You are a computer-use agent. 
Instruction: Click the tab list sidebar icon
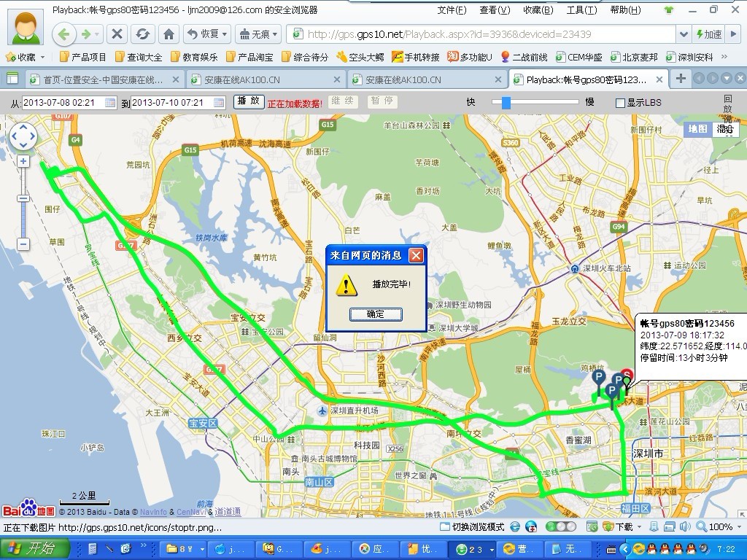point(12,79)
